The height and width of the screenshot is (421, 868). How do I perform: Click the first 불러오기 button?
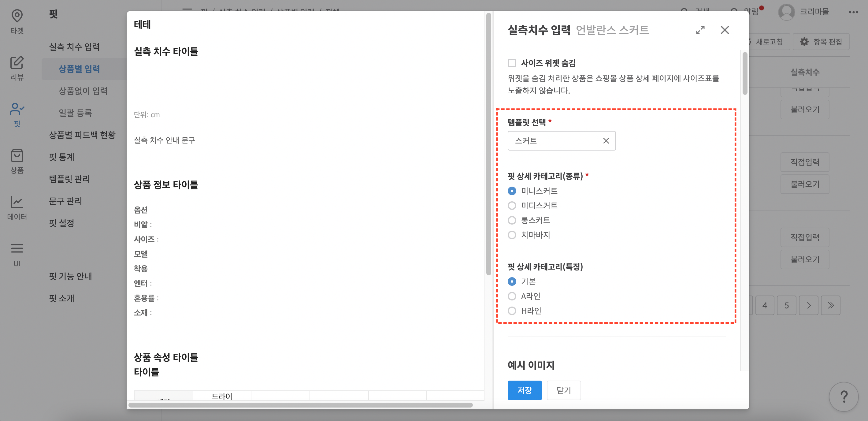[804, 109]
